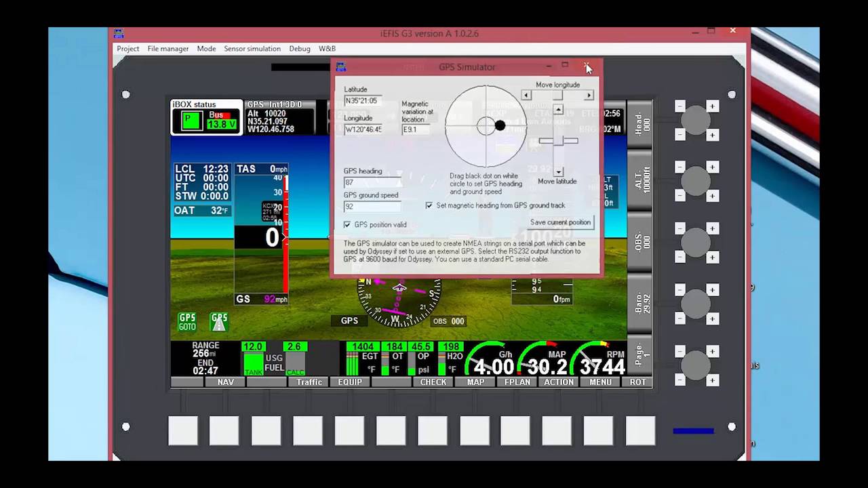
Task: Open the Mode menu
Action: [206, 49]
